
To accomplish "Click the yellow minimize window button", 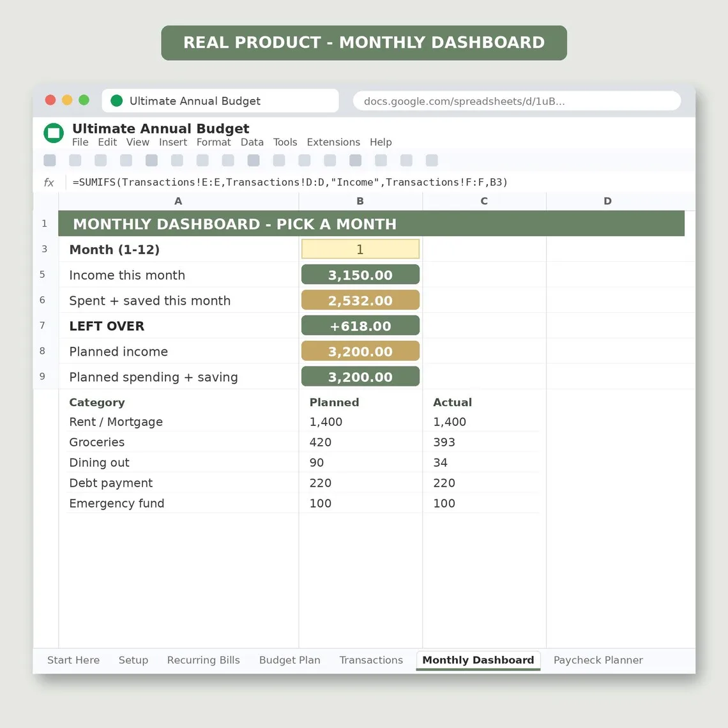I will tap(67, 100).
